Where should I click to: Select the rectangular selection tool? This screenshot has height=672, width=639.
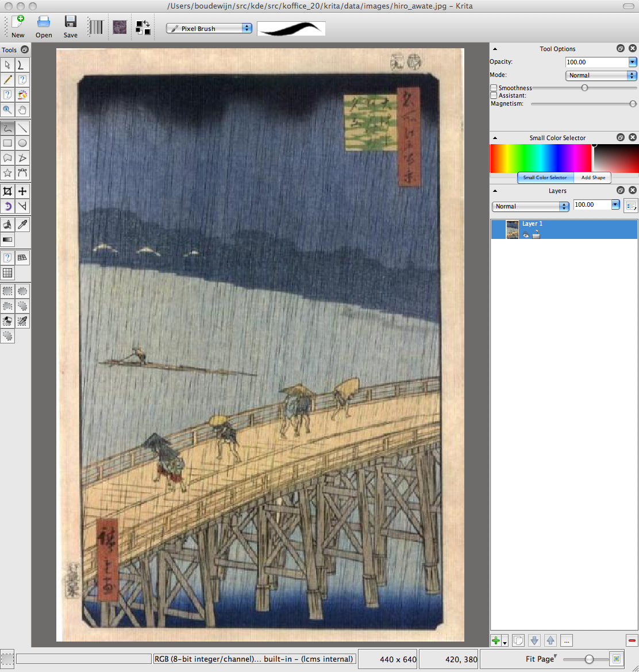click(7, 291)
